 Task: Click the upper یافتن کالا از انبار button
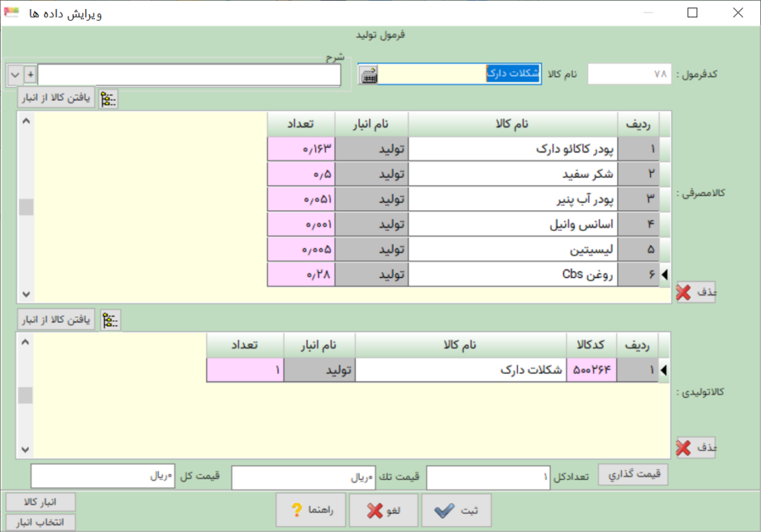56,98
